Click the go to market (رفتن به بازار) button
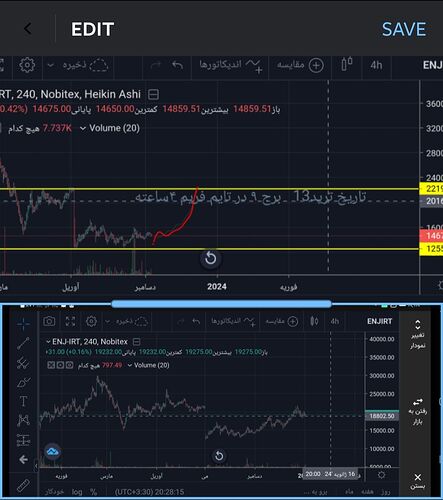Screen dimensions: 443x500 click(x=417, y=411)
